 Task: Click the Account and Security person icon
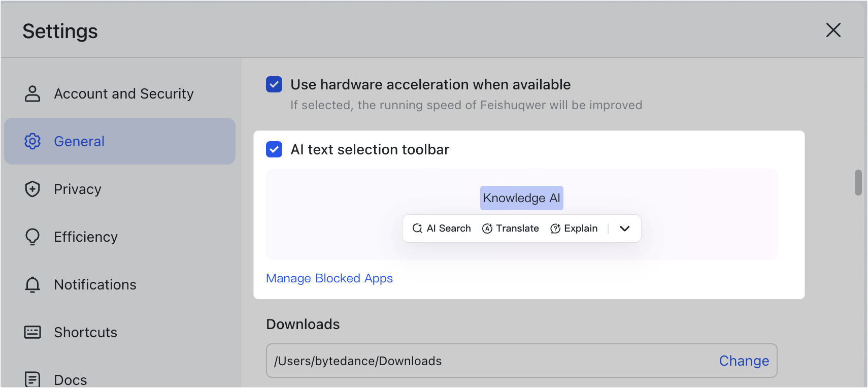point(32,94)
